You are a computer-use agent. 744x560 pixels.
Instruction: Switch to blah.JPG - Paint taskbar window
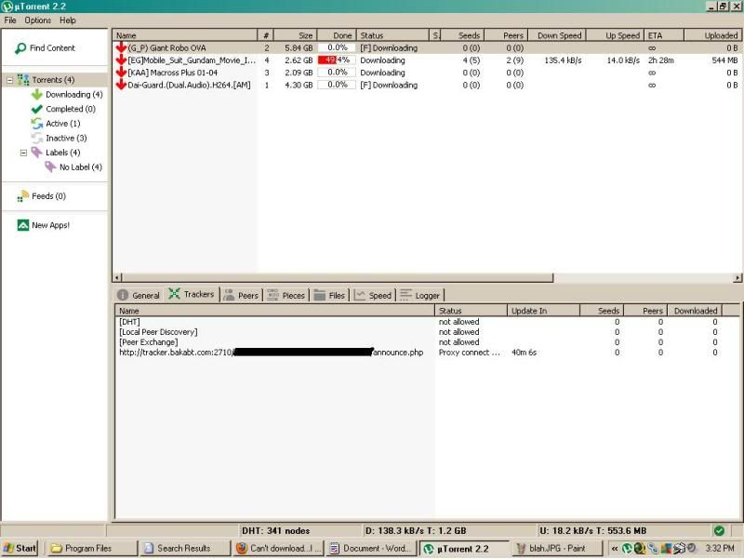pos(557,548)
